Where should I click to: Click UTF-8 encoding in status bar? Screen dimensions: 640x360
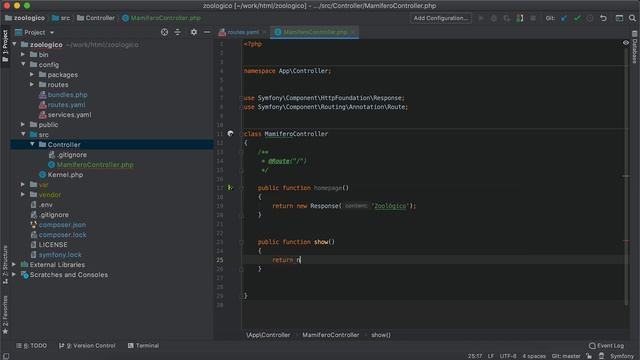508,356
